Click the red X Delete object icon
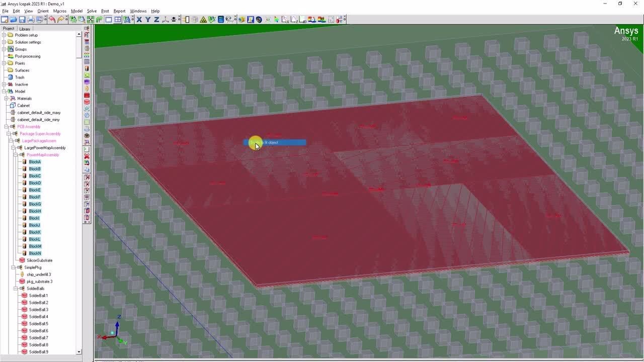 click(87, 156)
